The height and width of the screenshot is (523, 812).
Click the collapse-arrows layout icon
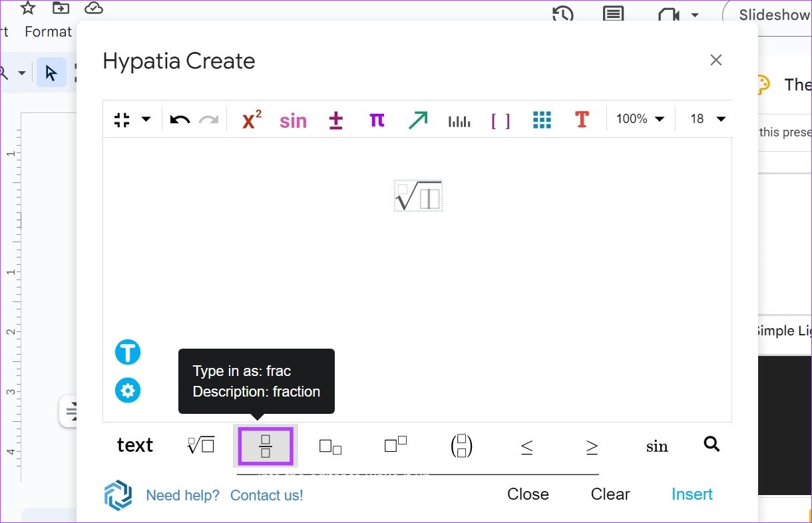[x=122, y=120]
